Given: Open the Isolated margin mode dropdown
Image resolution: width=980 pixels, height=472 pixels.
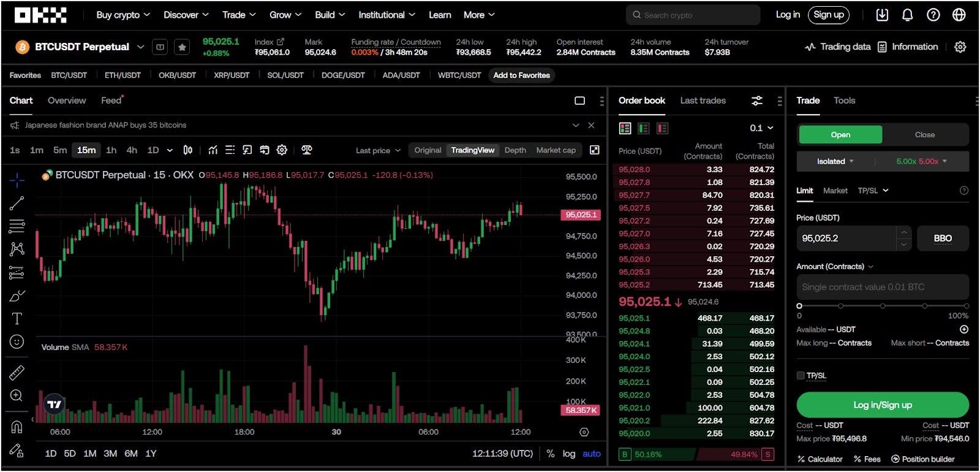Looking at the screenshot, I should click(835, 161).
